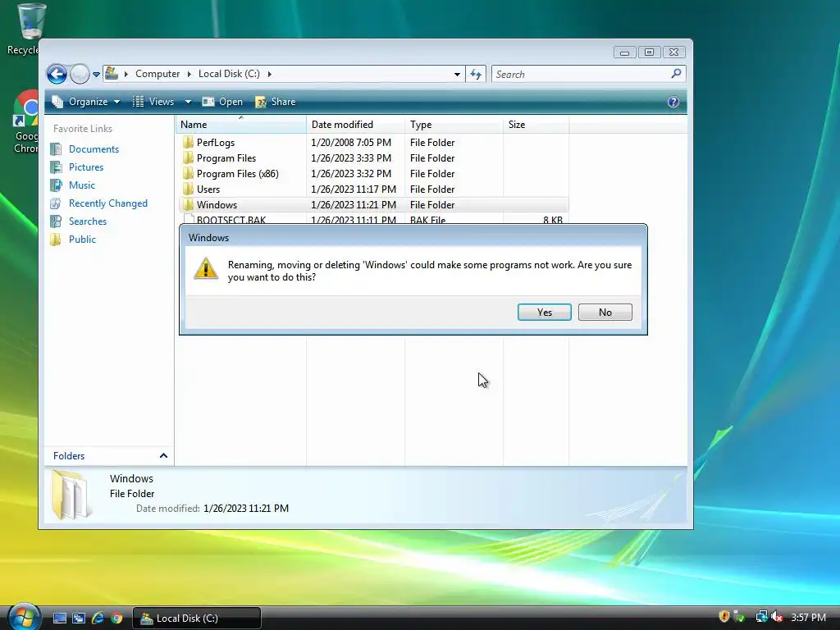Select the Program Files (x86) folder
840x630 pixels.
click(x=237, y=174)
